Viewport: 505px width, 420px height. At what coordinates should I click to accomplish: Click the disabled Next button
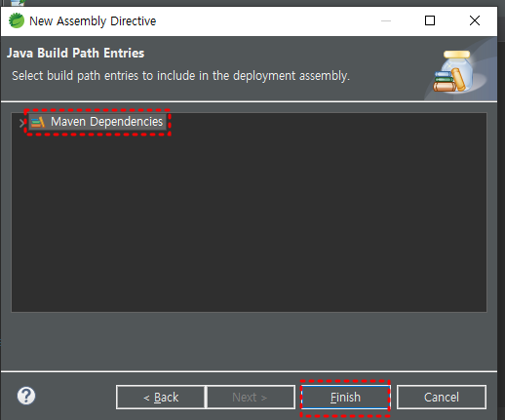251,398
